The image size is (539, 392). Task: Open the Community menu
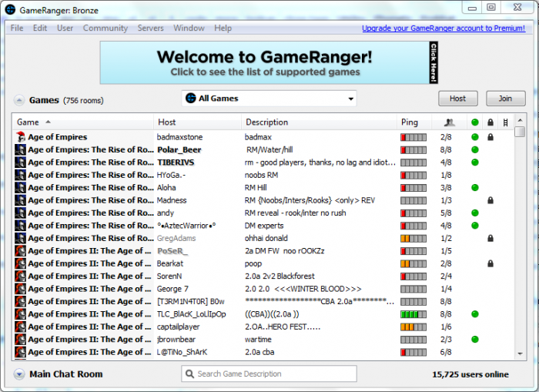coord(105,28)
